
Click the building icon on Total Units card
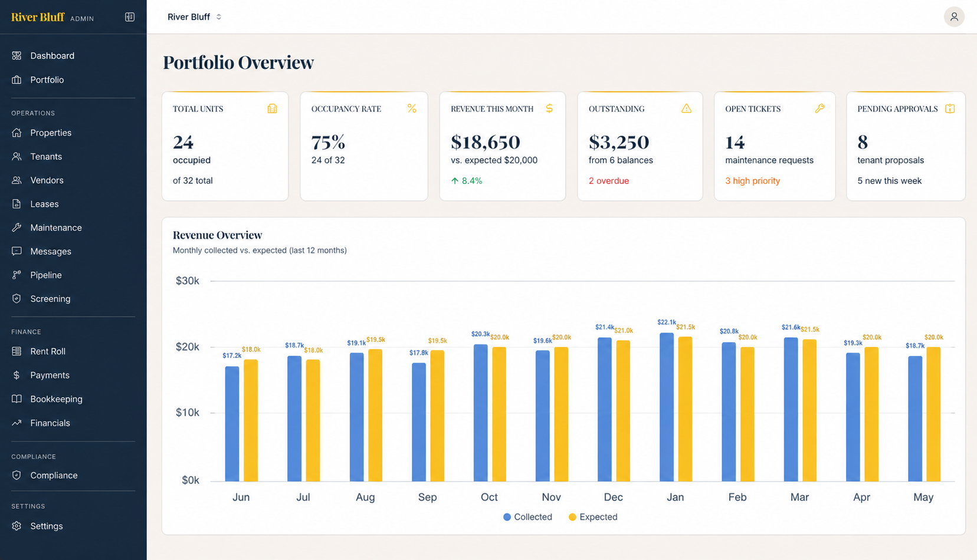pos(272,108)
